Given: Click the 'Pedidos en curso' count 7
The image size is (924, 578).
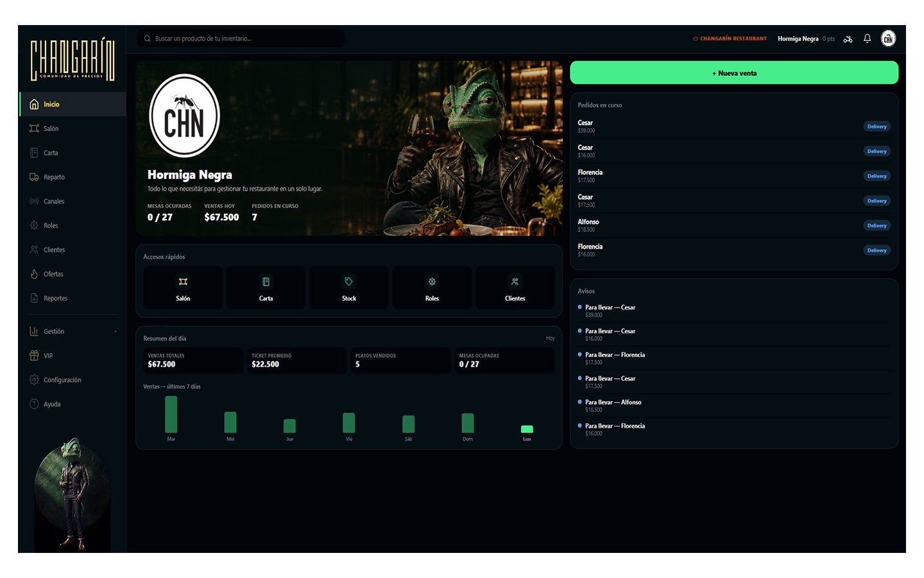Looking at the screenshot, I should [255, 217].
